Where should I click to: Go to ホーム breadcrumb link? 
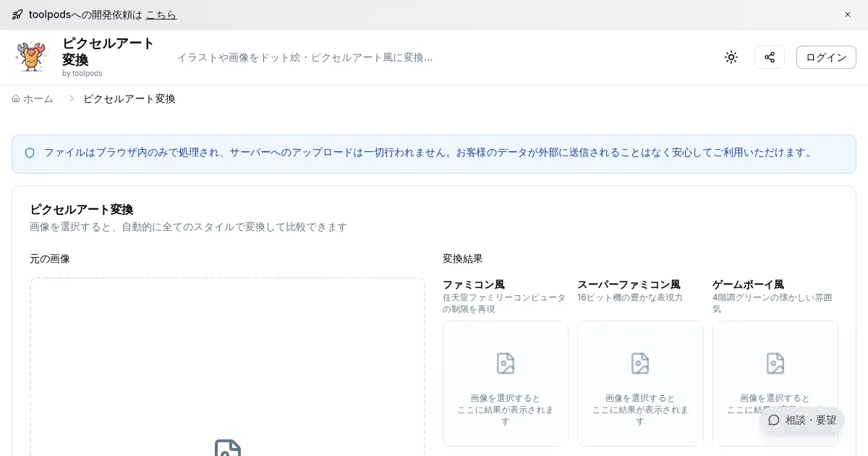click(x=38, y=98)
